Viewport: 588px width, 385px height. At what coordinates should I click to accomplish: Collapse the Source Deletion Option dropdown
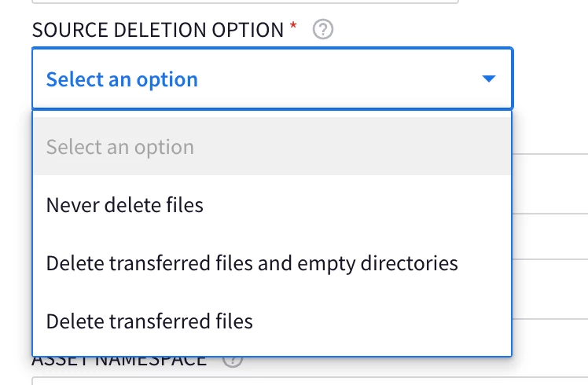pyautogui.click(x=272, y=79)
